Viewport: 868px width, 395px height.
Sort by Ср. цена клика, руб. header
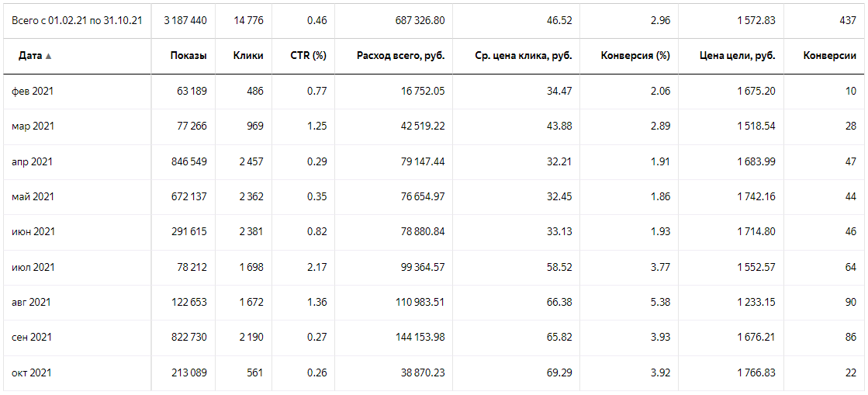[x=524, y=56]
